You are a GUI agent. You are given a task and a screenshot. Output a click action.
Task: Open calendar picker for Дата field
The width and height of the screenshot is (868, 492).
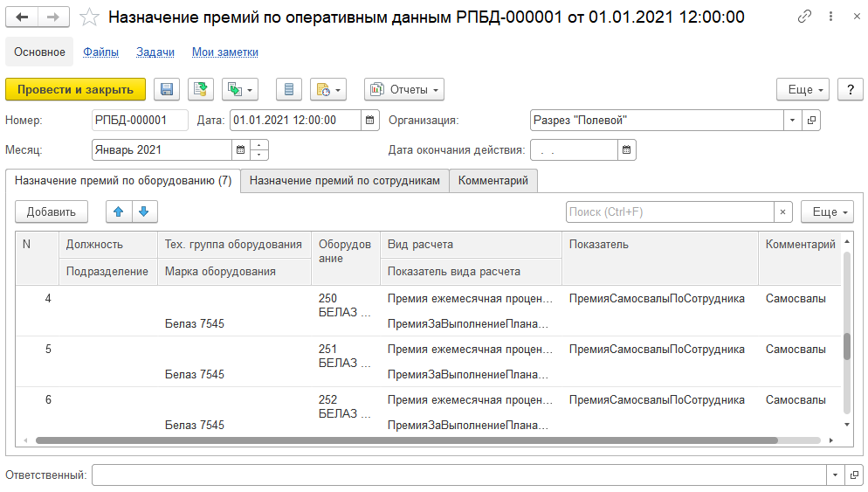[369, 121]
